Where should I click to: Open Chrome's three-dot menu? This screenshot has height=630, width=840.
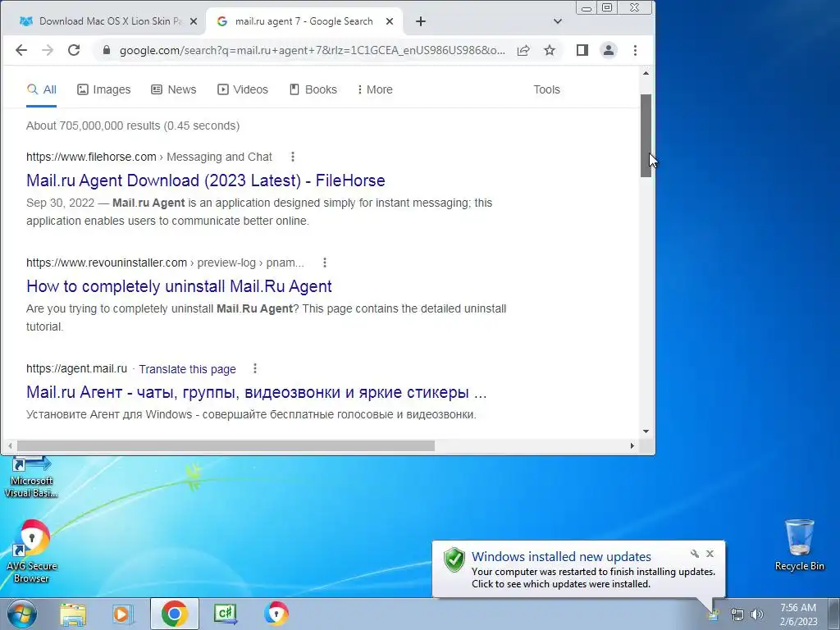pyautogui.click(x=635, y=50)
